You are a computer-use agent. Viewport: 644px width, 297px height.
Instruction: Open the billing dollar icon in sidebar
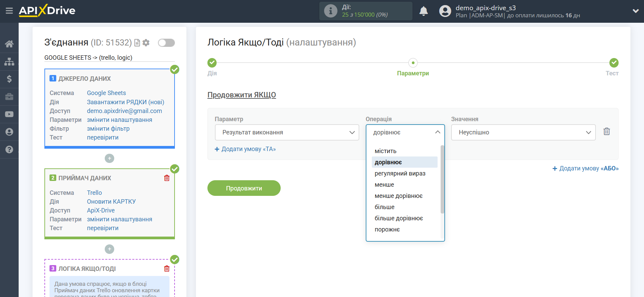9,79
